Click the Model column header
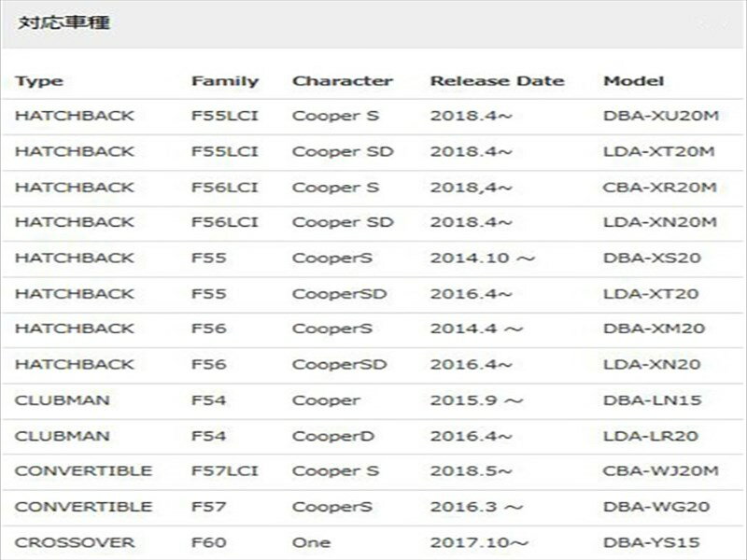The image size is (747, 560). click(634, 80)
